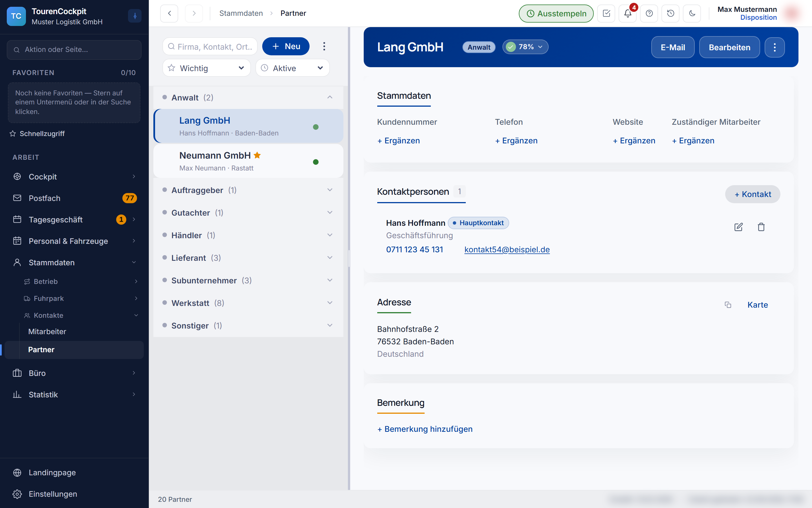Delete contact Hans Hoffmann trash icon
This screenshot has width=812, height=508.
click(761, 227)
